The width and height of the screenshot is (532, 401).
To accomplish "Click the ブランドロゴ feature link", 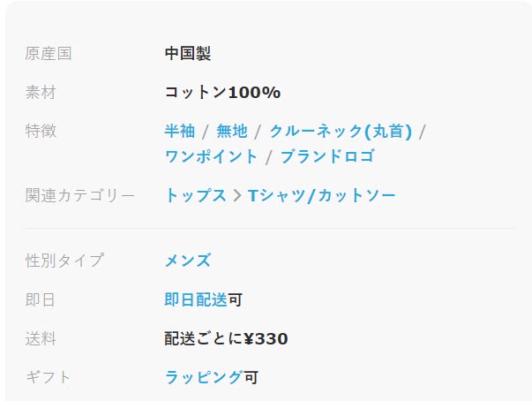I will point(327,157).
